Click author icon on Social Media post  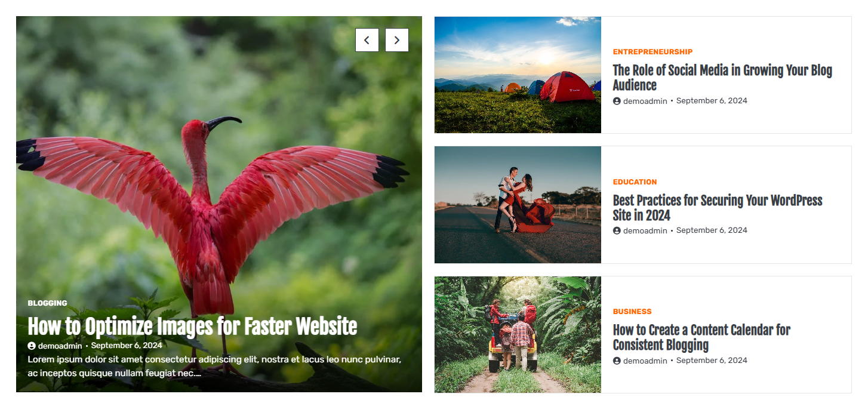click(x=617, y=101)
